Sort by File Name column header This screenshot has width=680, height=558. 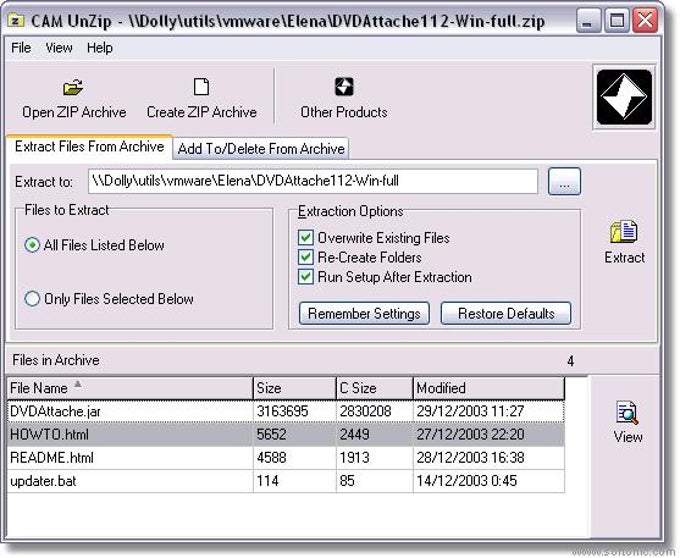[130, 388]
